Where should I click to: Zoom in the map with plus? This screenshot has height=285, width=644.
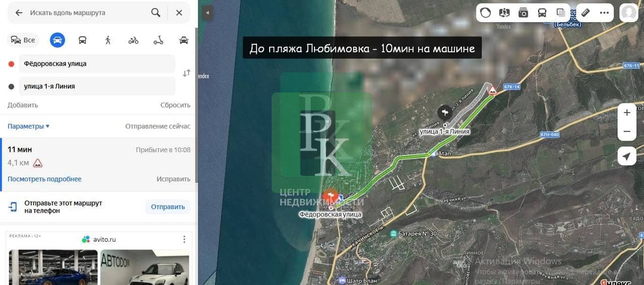(627, 113)
